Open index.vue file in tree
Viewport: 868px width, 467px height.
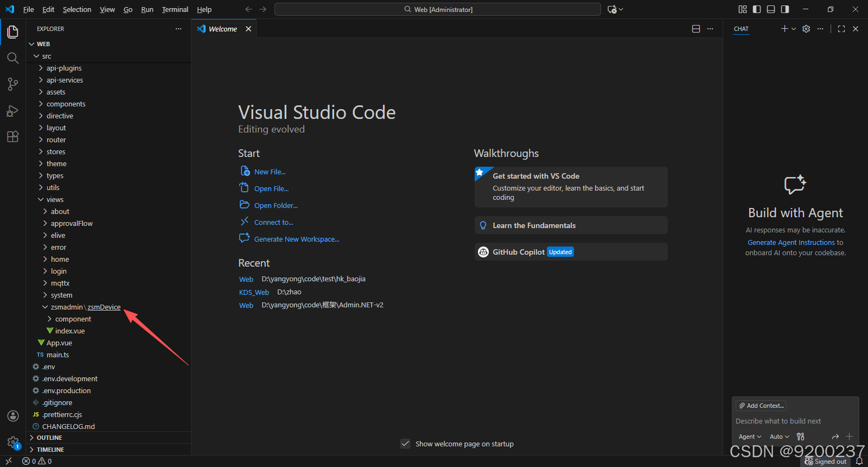point(108,331)
